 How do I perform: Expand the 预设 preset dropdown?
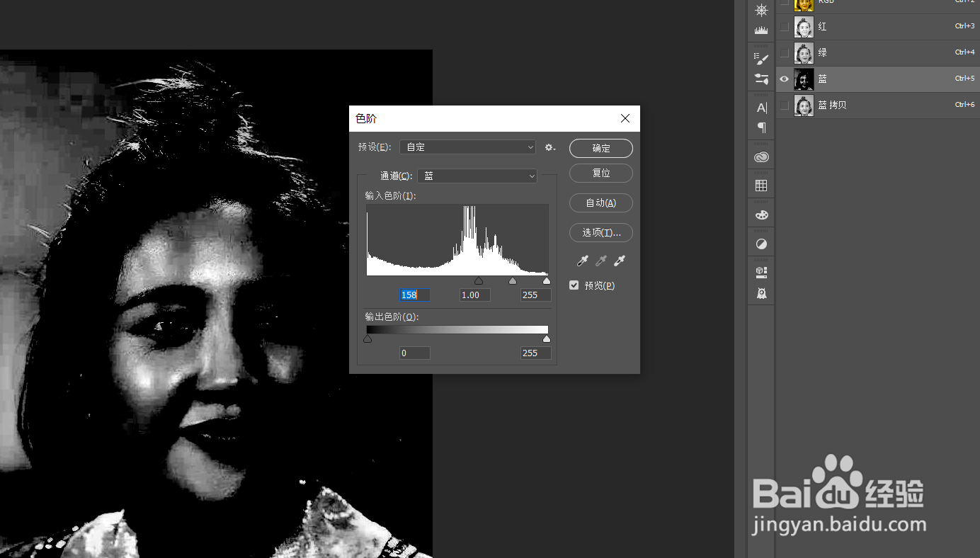468,147
